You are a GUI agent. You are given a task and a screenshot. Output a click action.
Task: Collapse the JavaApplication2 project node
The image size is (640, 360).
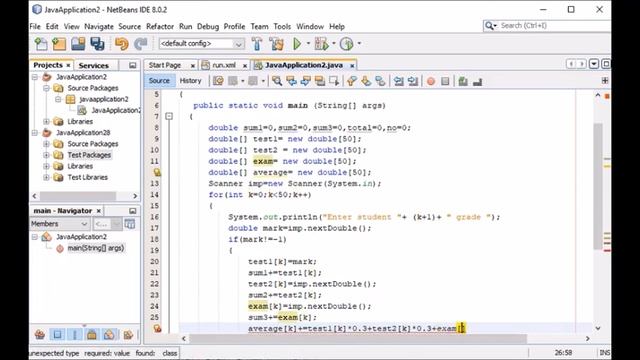[x=35, y=77]
